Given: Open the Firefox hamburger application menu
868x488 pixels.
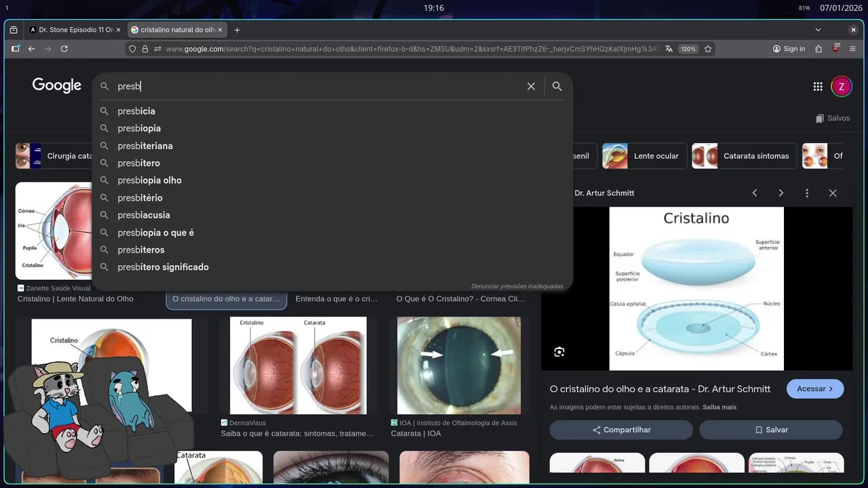Looking at the screenshot, I should pyautogui.click(x=853, y=49).
